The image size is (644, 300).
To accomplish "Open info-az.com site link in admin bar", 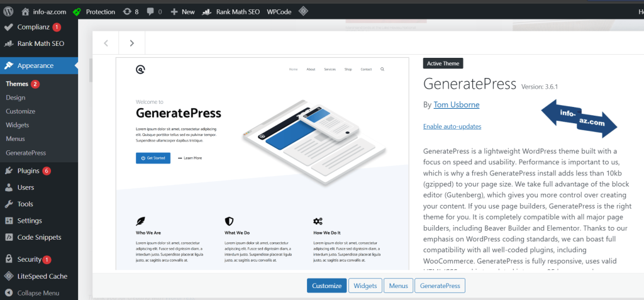I will click(x=50, y=11).
